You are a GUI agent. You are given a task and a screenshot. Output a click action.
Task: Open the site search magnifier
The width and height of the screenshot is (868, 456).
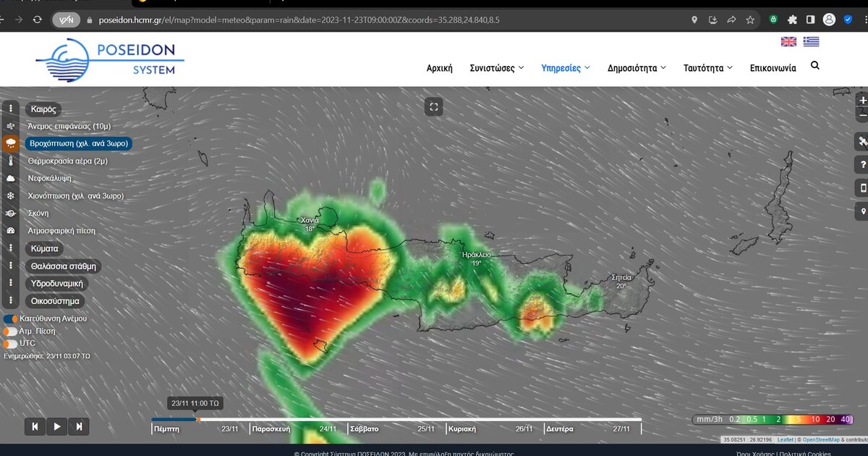coord(815,66)
